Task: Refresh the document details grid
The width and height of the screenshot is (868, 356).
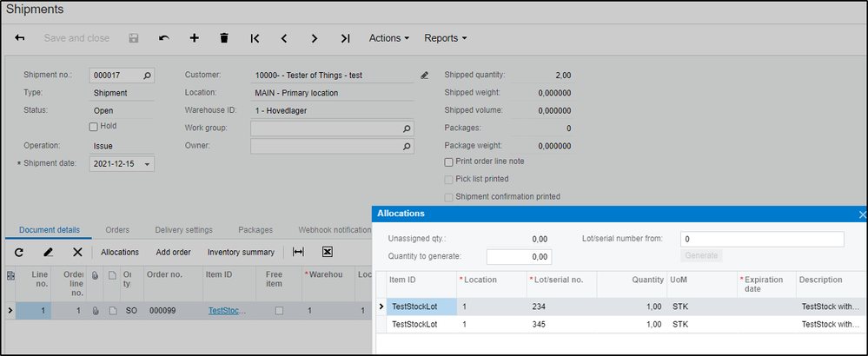Action: point(19,252)
